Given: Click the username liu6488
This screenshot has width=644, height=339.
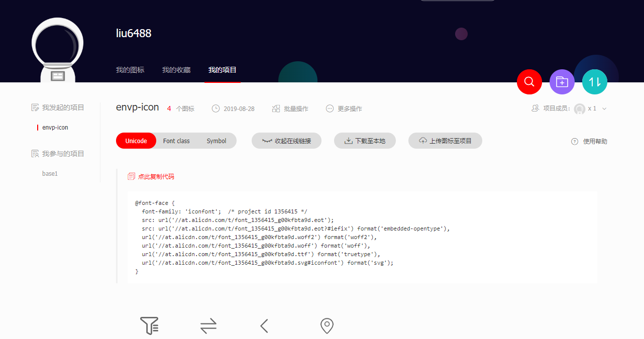Looking at the screenshot, I should [134, 33].
